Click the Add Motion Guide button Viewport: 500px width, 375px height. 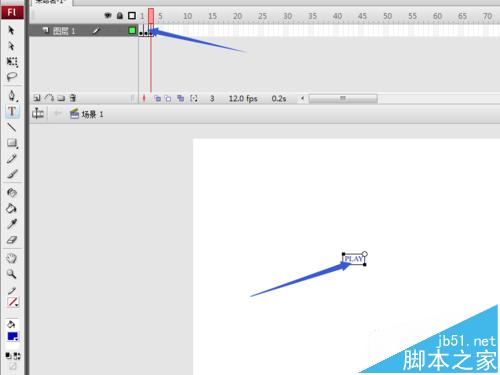[49, 98]
